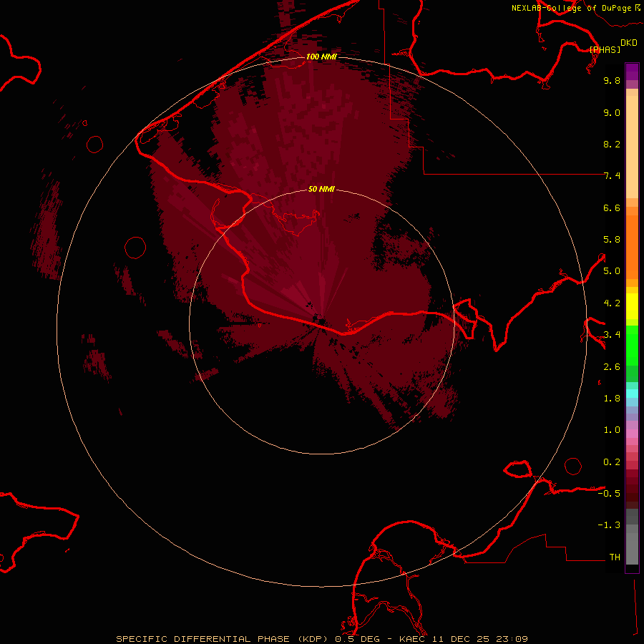Viewport: 644px width, 644px height.
Task: Click the 5.8 scale value
Action: tap(612, 240)
